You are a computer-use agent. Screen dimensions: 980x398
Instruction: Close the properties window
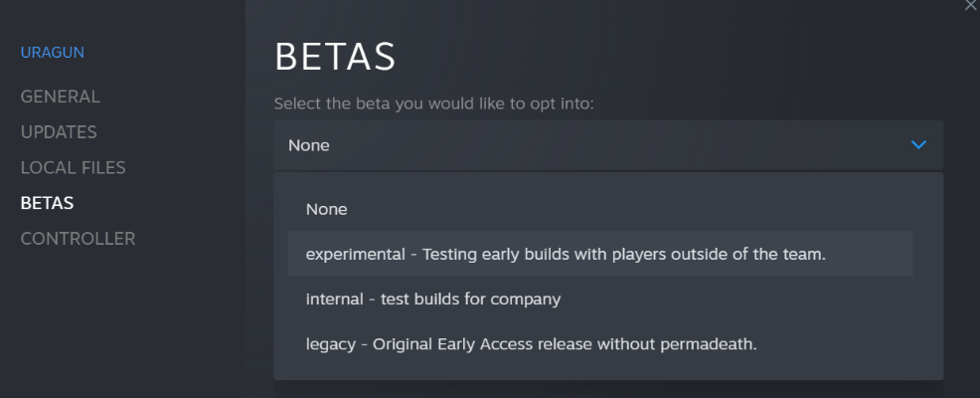(x=970, y=6)
